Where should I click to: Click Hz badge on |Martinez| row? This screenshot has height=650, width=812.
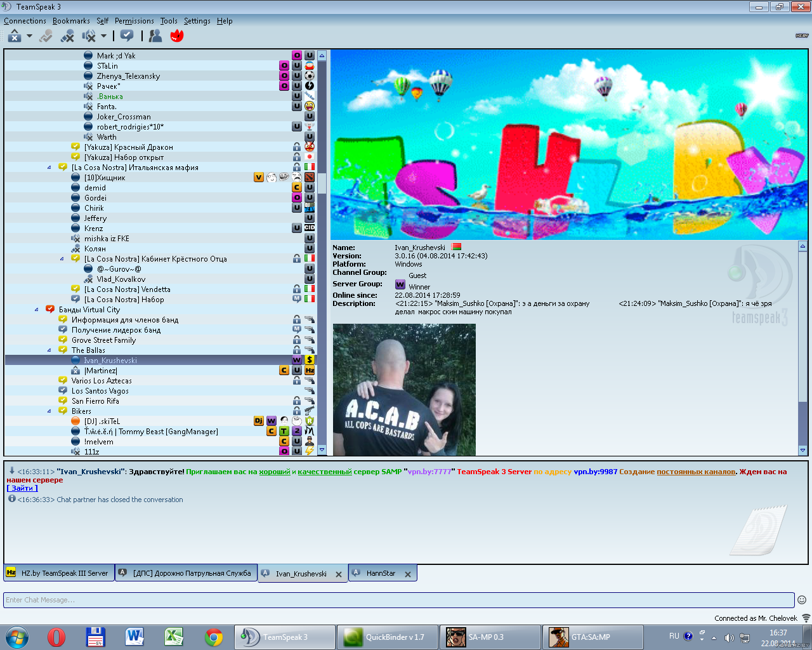tap(310, 370)
